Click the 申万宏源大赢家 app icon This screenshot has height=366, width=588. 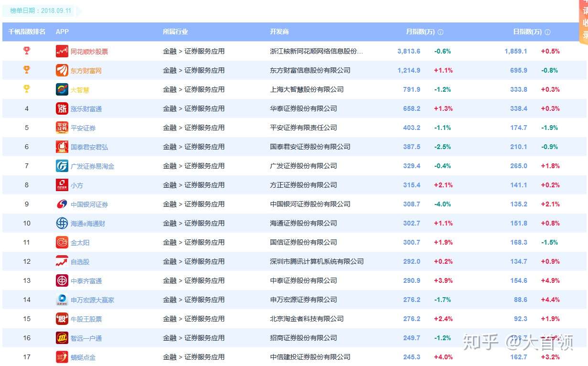pyautogui.click(x=62, y=300)
